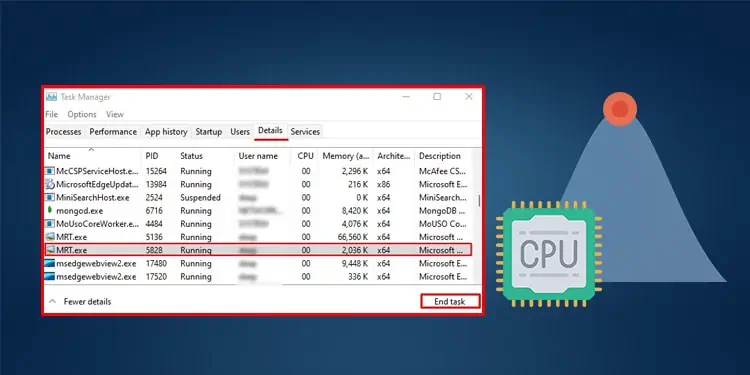Click PID 5136 cell
Screen dimensions: 750x375
pos(154,237)
